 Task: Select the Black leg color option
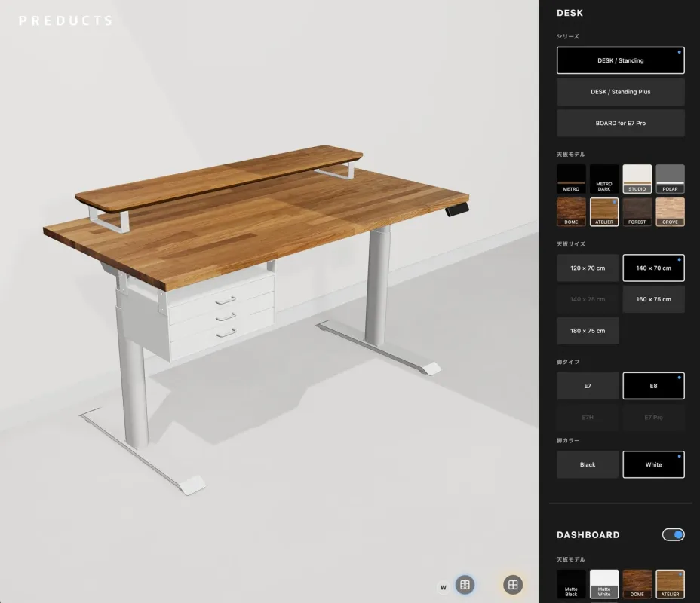click(x=588, y=464)
